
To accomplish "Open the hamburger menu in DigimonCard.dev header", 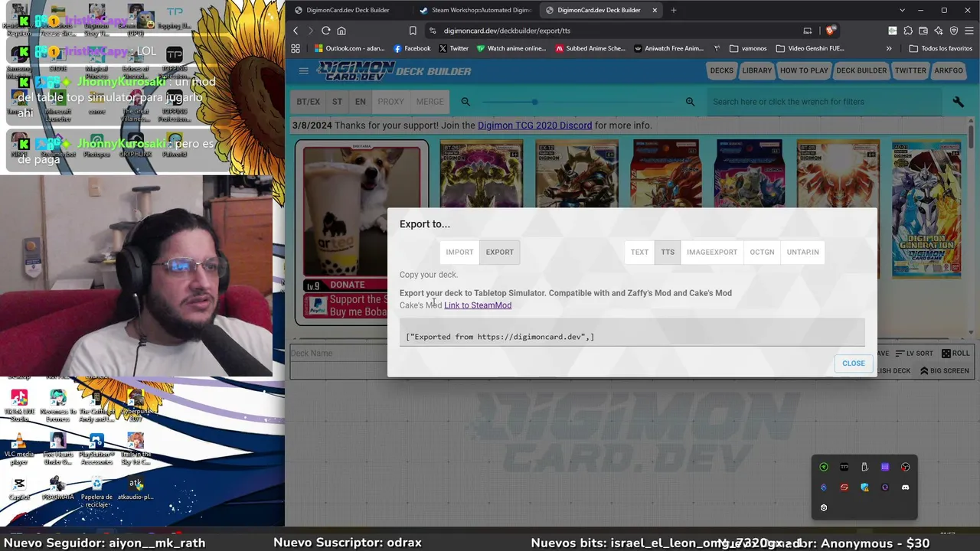I will [303, 71].
